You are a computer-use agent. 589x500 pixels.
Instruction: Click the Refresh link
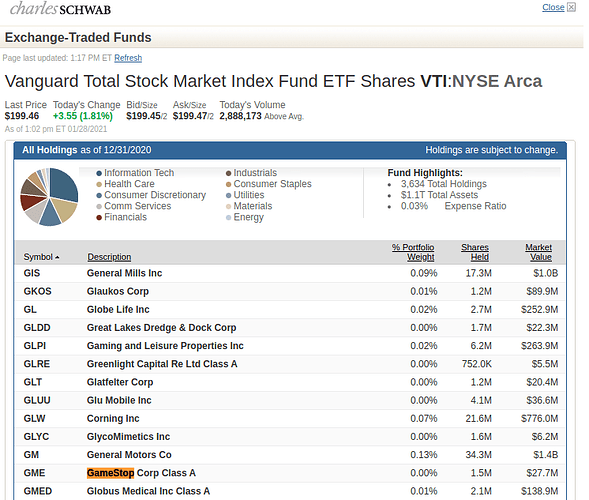point(128,58)
